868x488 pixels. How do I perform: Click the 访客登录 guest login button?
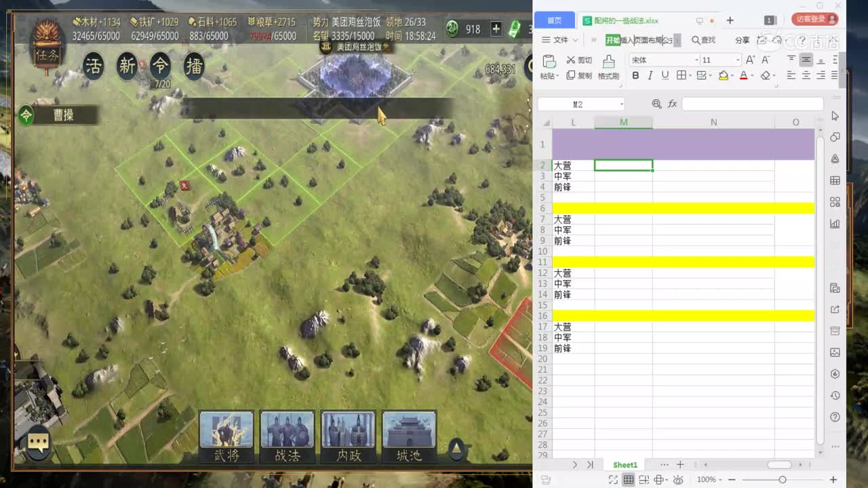point(815,20)
